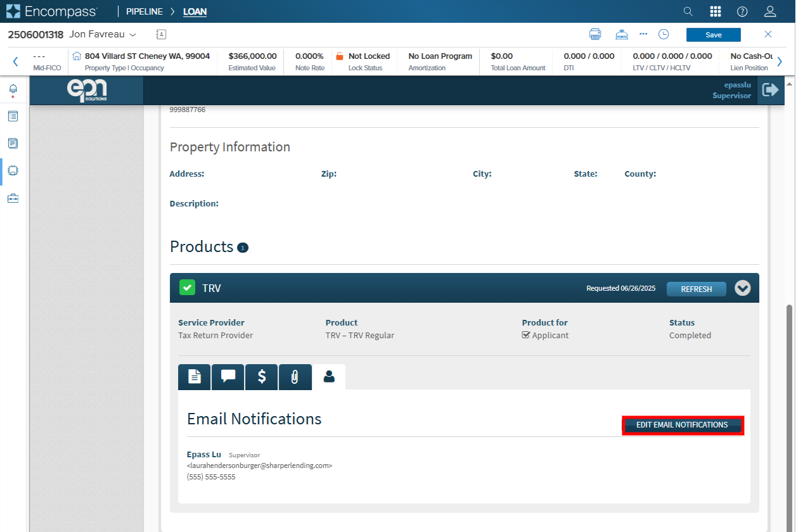Open the TRV attachments paperclip tab
The width and height of the screenshot is (796, 532).
coord(295,377)
